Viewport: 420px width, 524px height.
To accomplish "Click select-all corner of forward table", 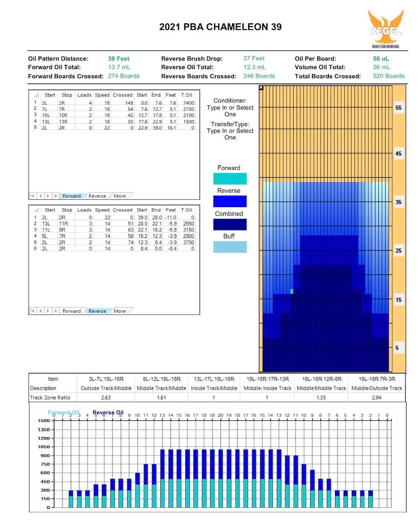I will tap(36, 95).
